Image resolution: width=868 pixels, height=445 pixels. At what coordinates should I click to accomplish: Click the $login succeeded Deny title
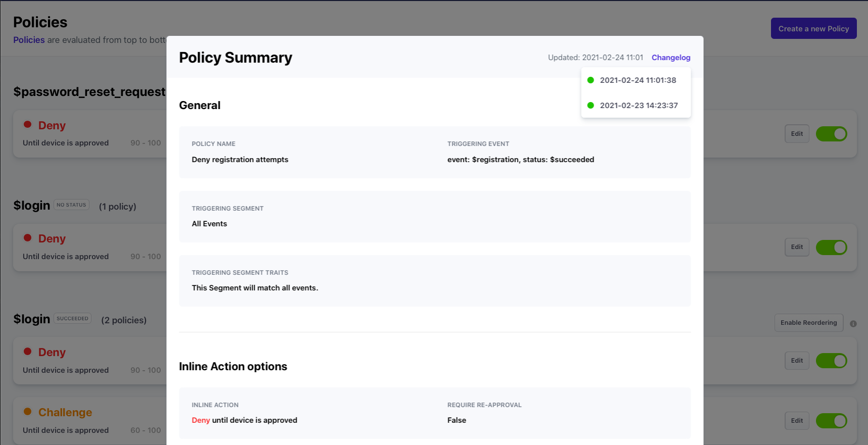tap(52, 352)
